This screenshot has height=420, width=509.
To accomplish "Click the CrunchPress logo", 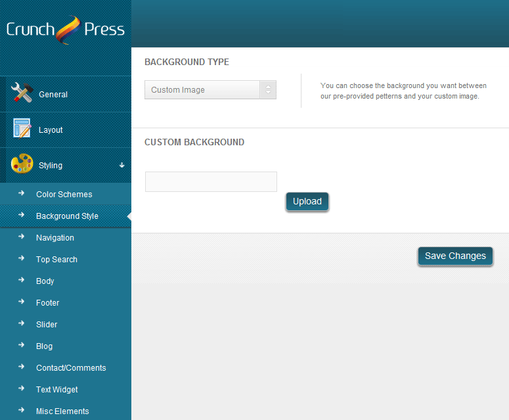I will tap(65, 30).
